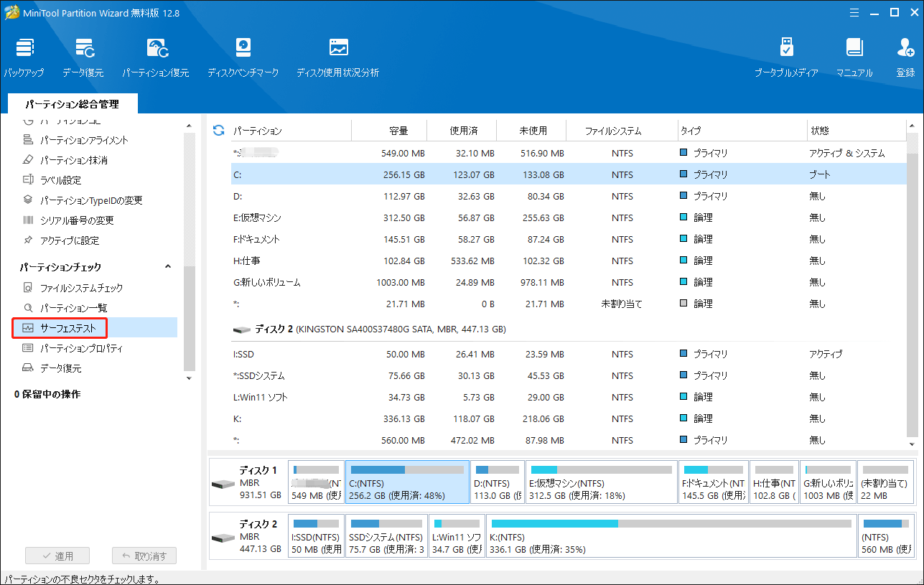Collapse the パーティションチェック section

(168, 267)
